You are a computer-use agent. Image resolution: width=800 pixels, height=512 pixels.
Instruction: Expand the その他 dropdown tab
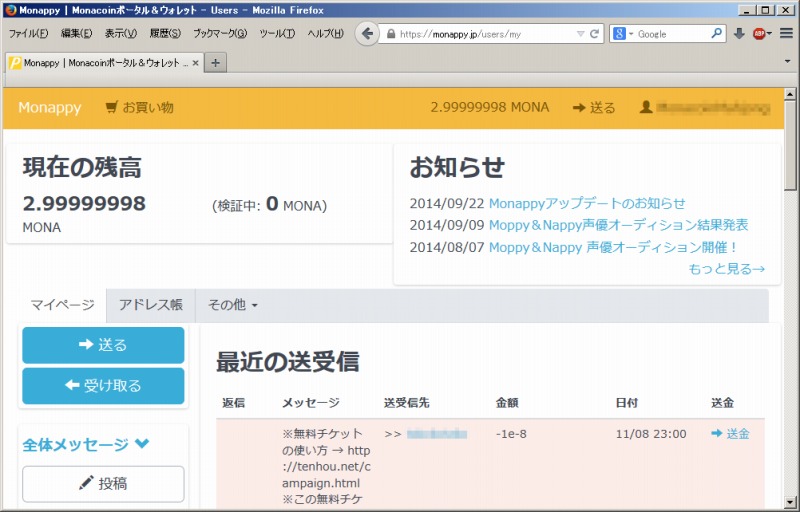click(x=232, y=305)
